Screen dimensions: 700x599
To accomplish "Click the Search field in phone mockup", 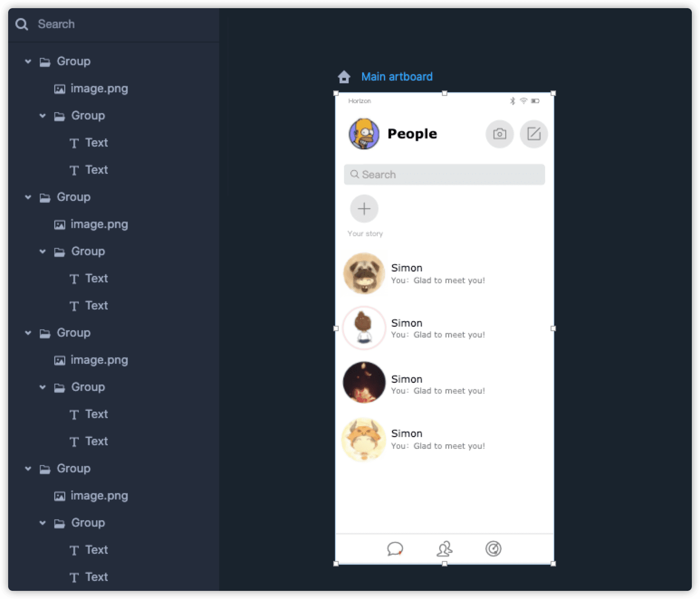I will click(x=444, y=174).
